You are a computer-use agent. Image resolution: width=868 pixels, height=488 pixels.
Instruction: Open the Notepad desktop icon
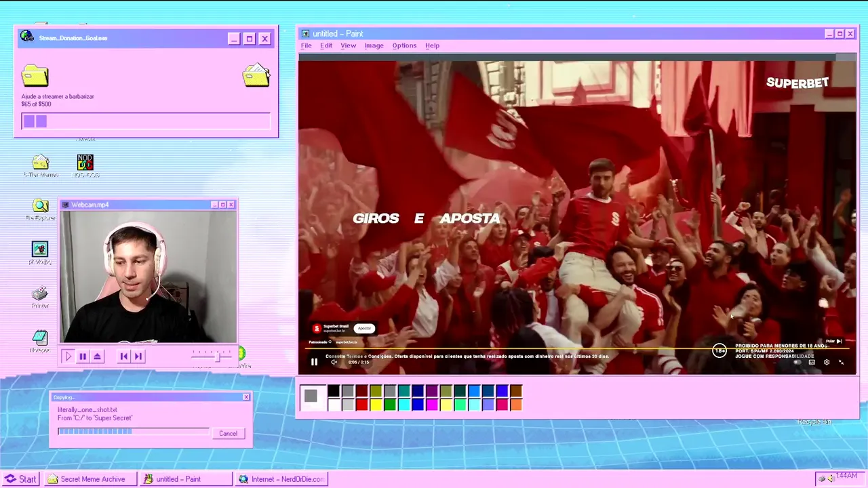(x=40, y=340)
